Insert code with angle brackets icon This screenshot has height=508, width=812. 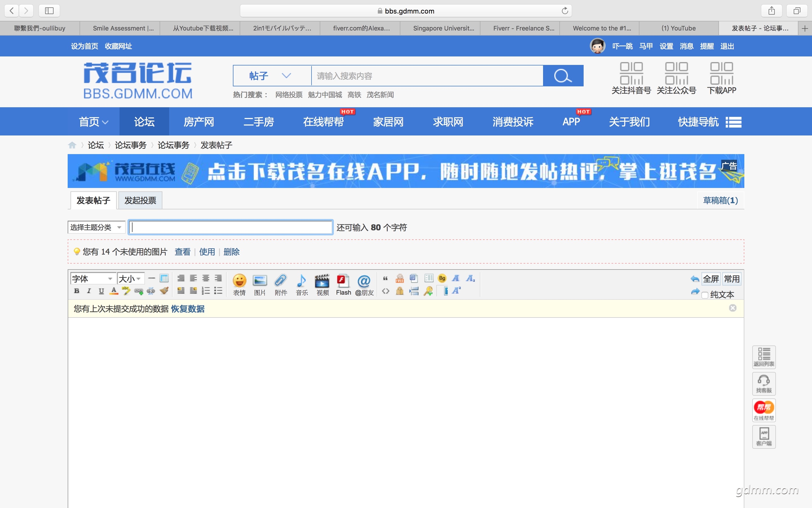(x=385, y=291)
